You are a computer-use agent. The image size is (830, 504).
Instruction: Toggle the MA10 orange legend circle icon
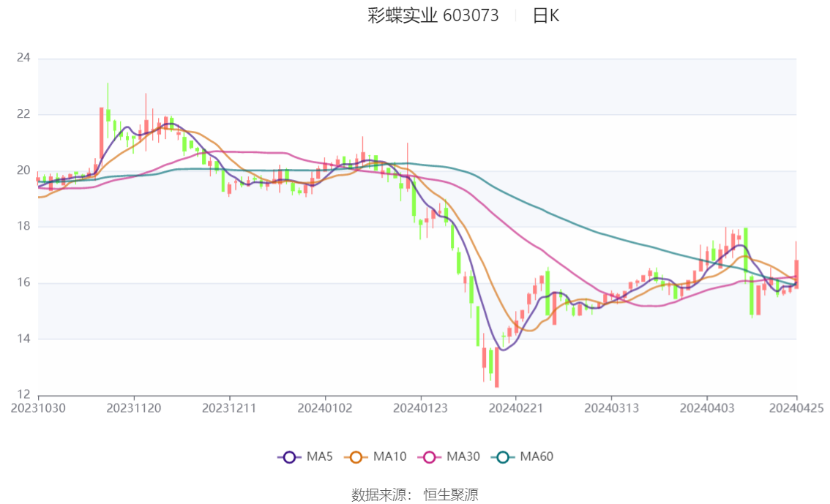(x=356, y=457)
